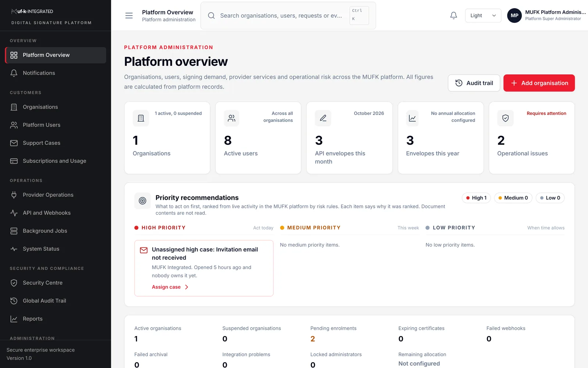This screenshot has width=588, height=368.
Task: Open Platform Overview in the sidebar
Action: 55,55
